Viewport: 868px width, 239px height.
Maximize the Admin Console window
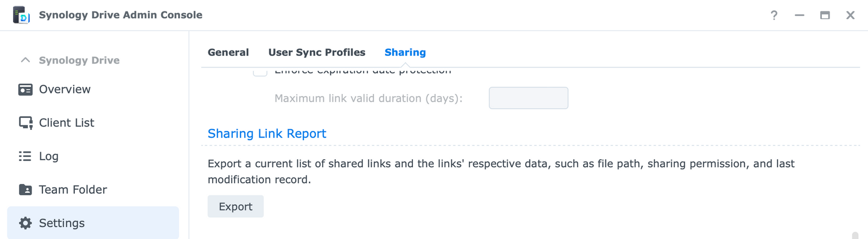[x=825, y=15]
